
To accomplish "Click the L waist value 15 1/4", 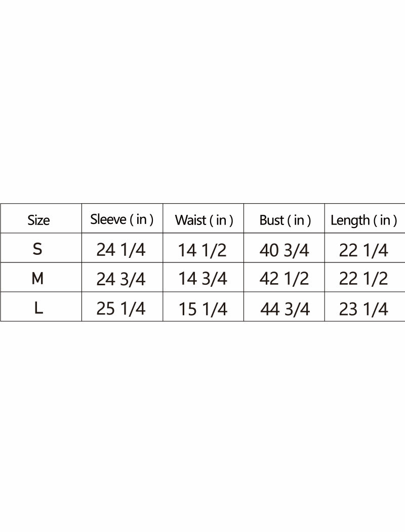I will [x=202, y=310].
